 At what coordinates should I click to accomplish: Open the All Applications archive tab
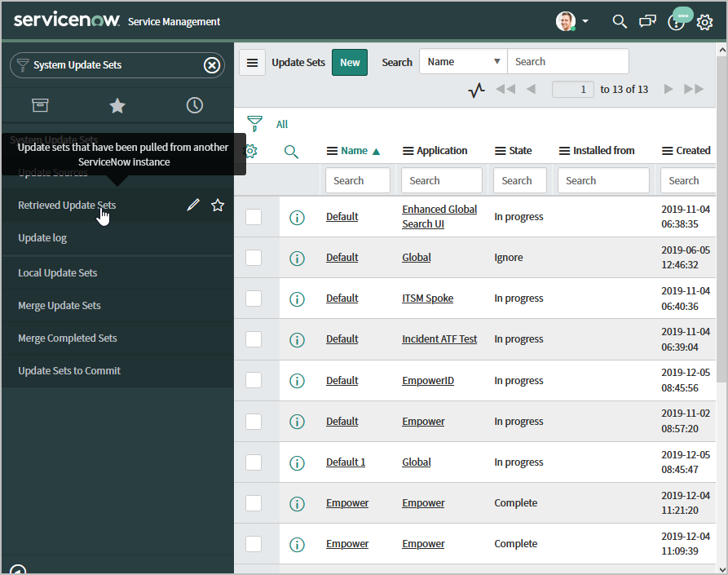(40, 105)
